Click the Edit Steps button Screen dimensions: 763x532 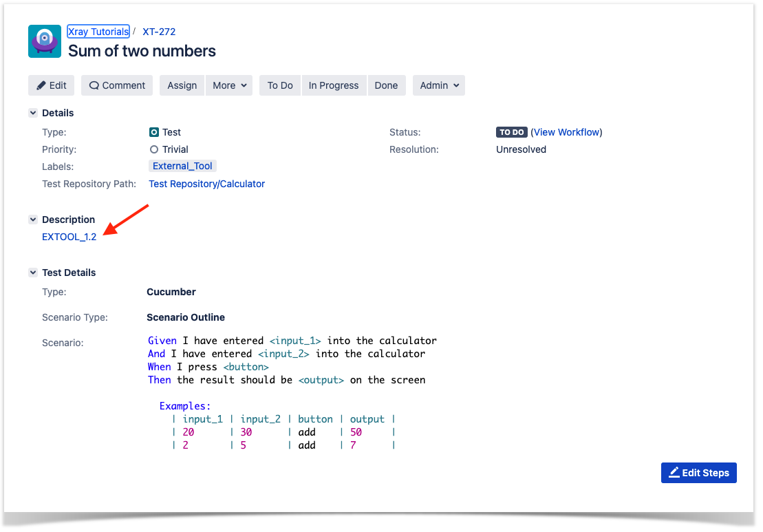[699, 473]
